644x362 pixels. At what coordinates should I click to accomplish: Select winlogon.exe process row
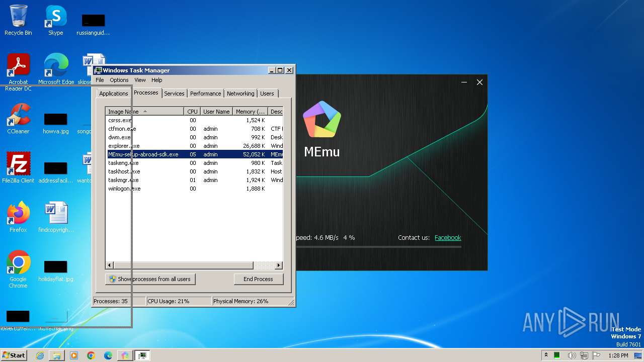point(194,189)
